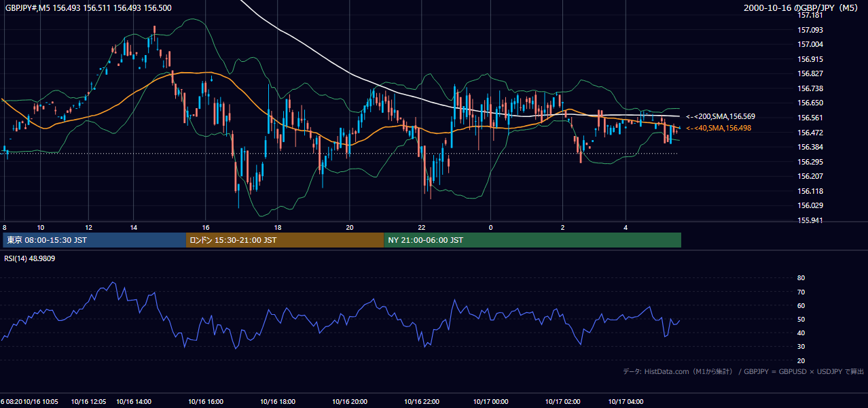Viewport: 868px width, 408px height.
Task: Click hour label 22 below price chart
Action: (x=422, y=227)
